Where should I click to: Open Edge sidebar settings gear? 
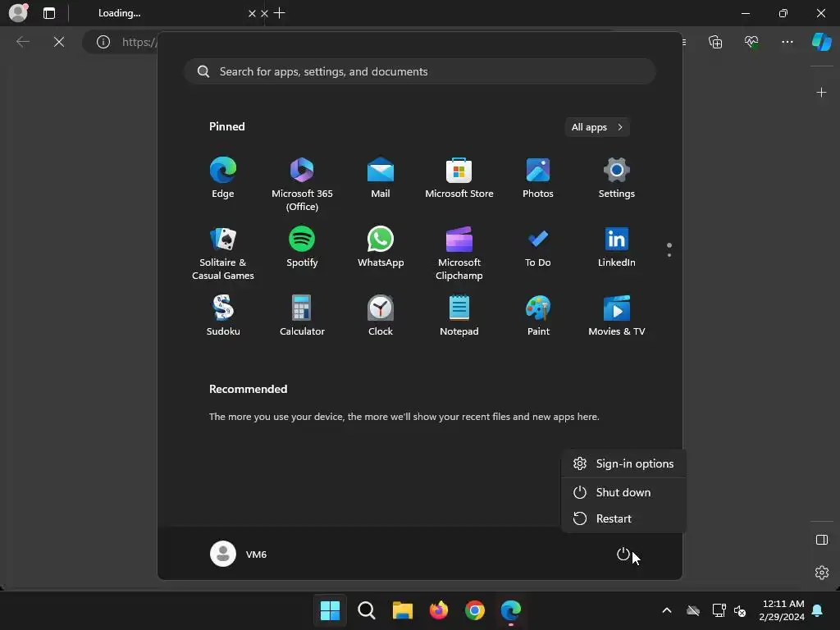(x=822, y=573)
